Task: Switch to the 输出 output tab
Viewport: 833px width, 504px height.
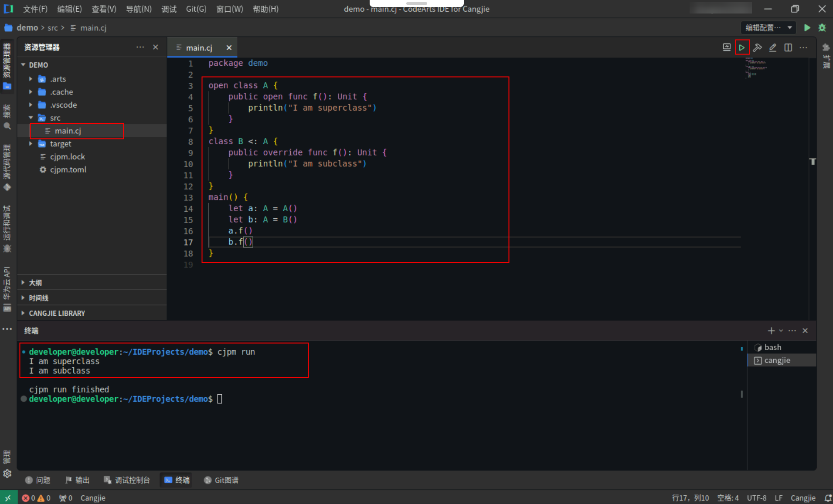Action: point(77,480)
